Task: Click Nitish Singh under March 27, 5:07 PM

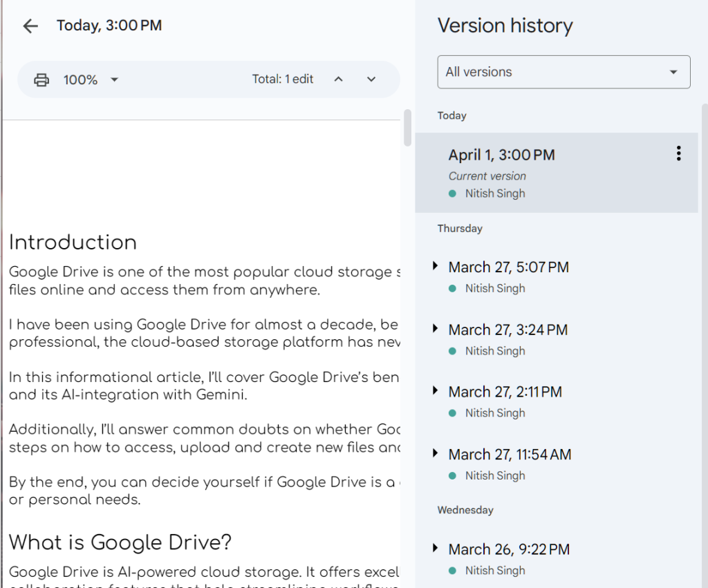Action: [x=495, y=288]
